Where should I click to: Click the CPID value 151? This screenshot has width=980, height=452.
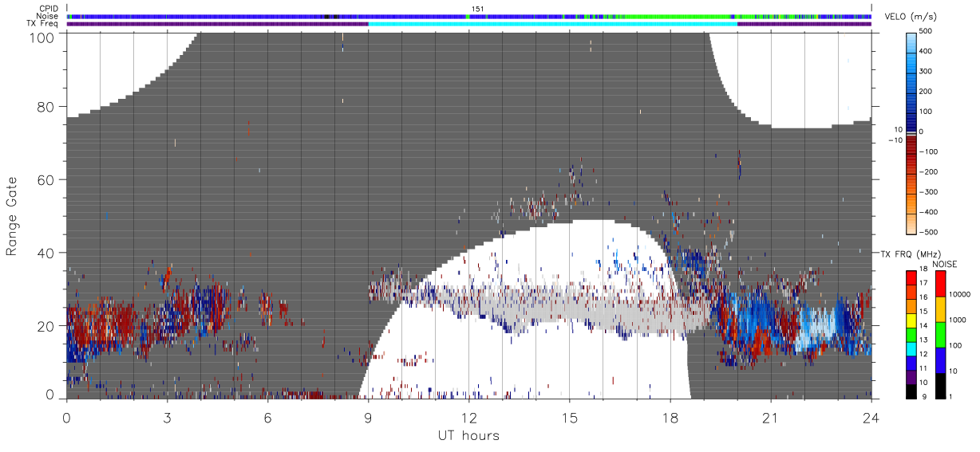(x=477, y=9)
